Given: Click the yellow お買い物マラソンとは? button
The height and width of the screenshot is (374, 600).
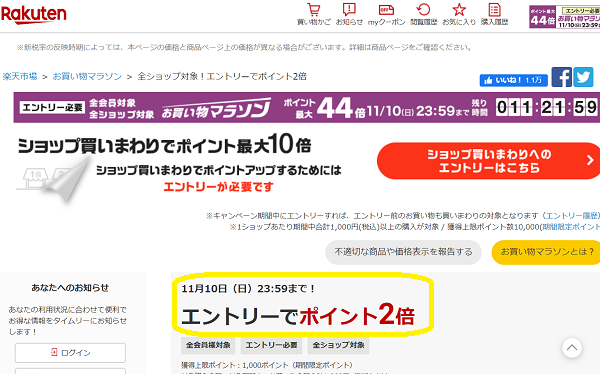Looking at the screenshot, I should tap(546, 252).
